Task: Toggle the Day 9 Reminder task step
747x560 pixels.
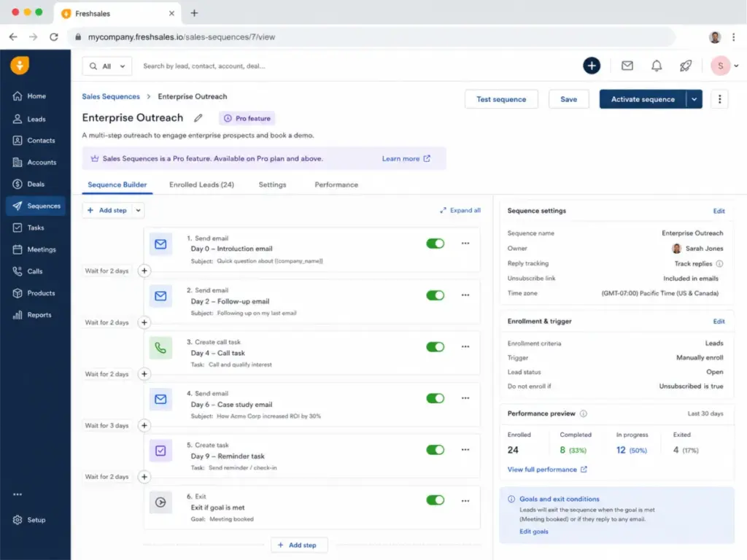Action: (x=435, y=450)
